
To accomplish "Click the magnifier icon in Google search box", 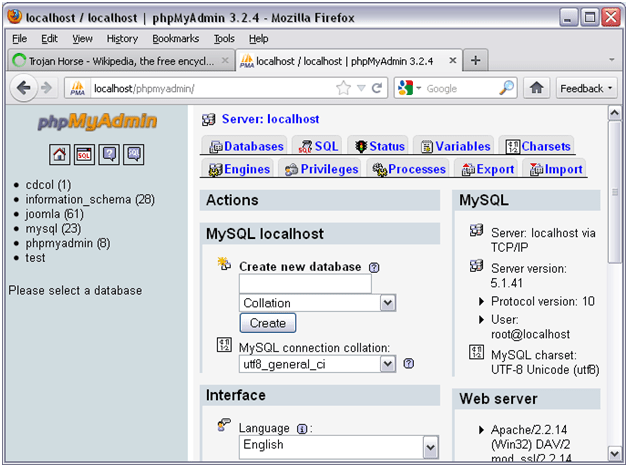I will [x=507, y=88].
